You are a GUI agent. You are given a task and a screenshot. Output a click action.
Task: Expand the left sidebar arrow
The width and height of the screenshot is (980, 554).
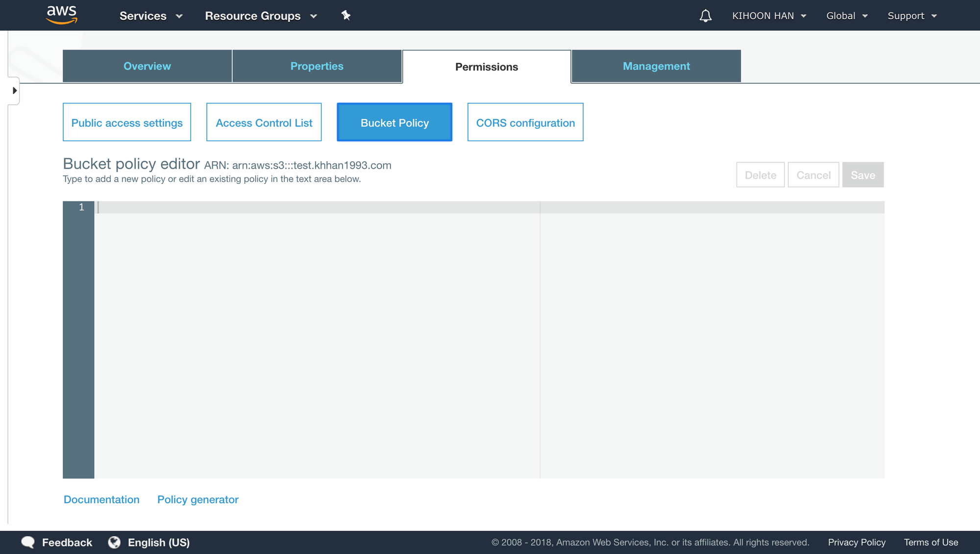tap(15, 91)
